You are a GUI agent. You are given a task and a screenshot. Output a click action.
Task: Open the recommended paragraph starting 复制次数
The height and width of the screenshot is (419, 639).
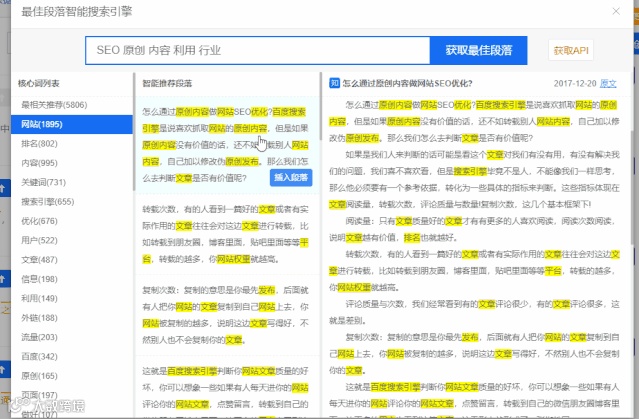click(x=225, y=315)
